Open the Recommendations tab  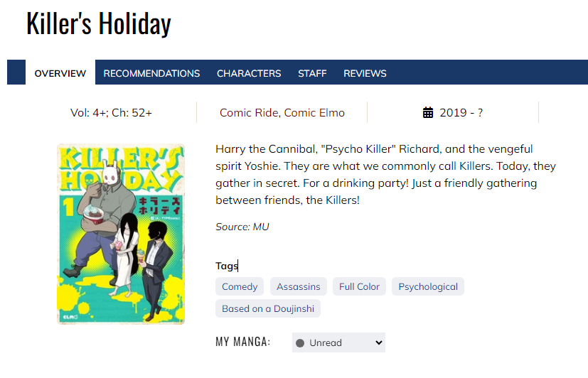151,73
